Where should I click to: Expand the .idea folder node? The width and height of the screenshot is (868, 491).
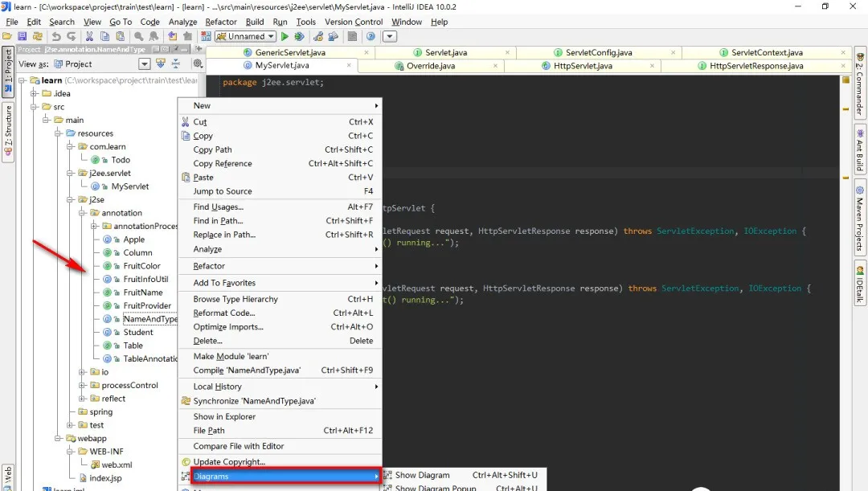pos(34,94)
